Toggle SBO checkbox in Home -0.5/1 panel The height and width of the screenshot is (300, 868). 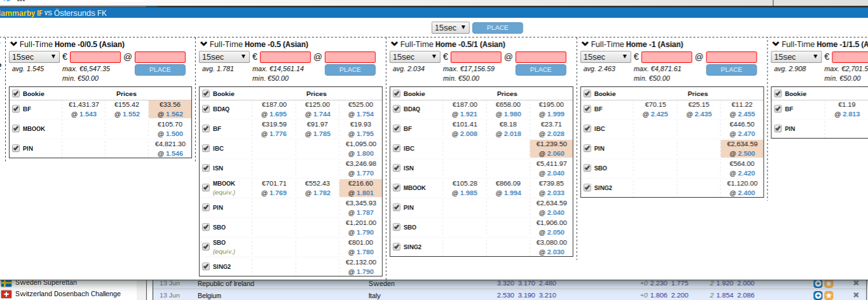(x=396, y=227)
